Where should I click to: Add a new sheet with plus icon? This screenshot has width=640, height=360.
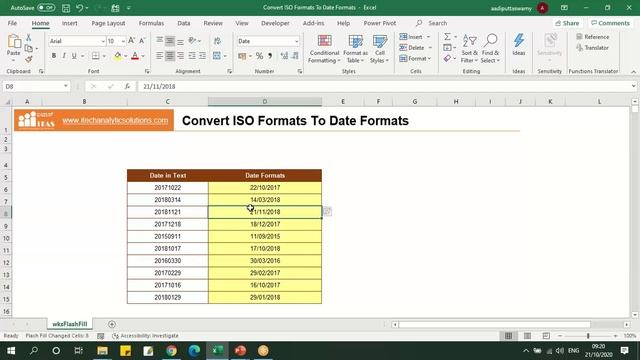[x=112, y=324]
